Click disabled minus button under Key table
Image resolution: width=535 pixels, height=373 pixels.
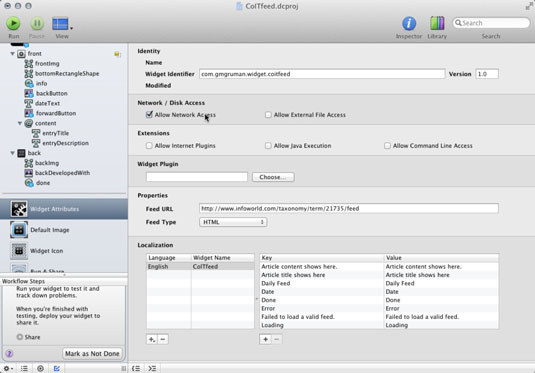tap(276, 339)
